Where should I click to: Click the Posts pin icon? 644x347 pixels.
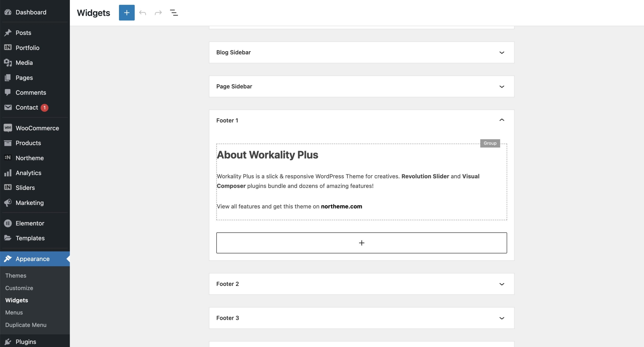click(x=8, y=33)
